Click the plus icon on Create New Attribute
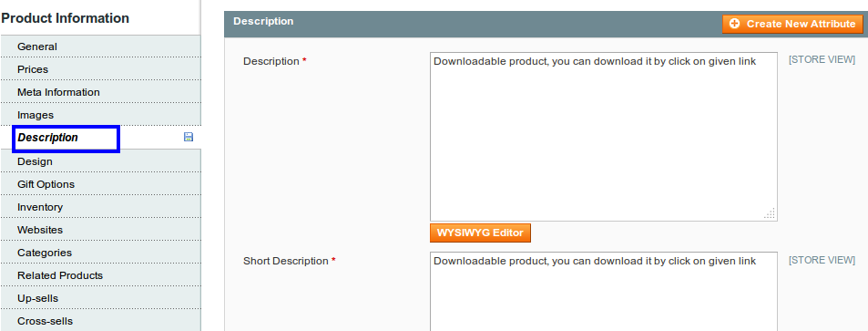Image resolution: width=868 pixels, height=331 pixels. [735, 24]
